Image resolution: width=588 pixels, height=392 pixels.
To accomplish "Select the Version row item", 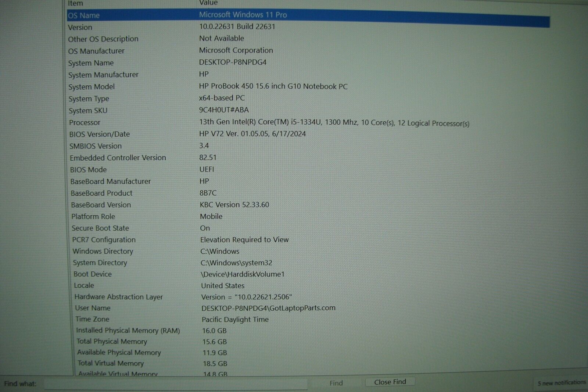I will pyautogui.click(x=80, y=28).
